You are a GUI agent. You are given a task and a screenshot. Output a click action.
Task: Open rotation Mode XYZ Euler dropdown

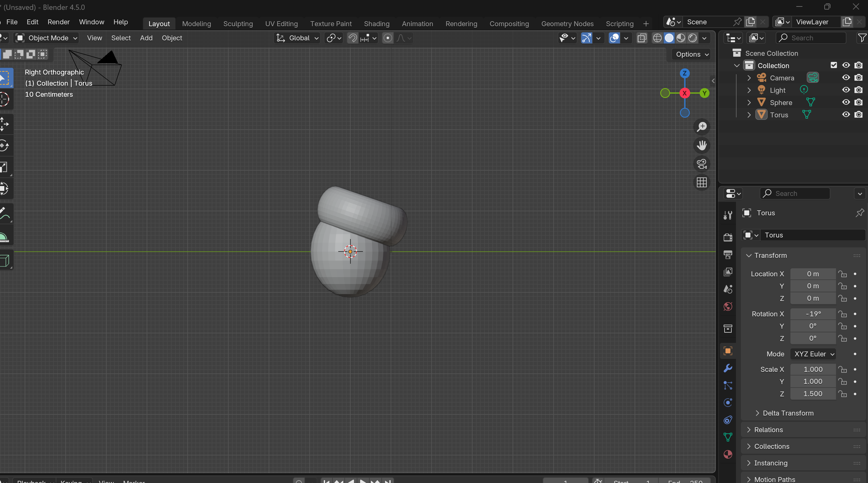pos(814,354)
